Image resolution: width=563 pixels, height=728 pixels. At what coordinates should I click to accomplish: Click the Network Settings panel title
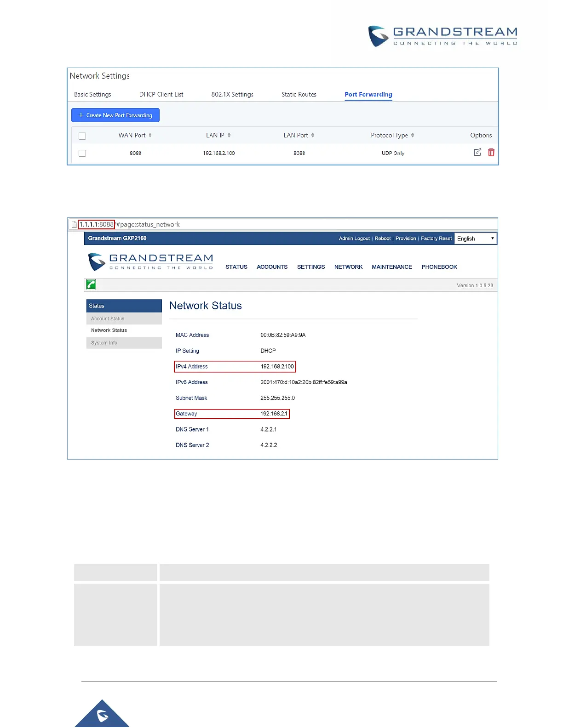pos(100,76)
